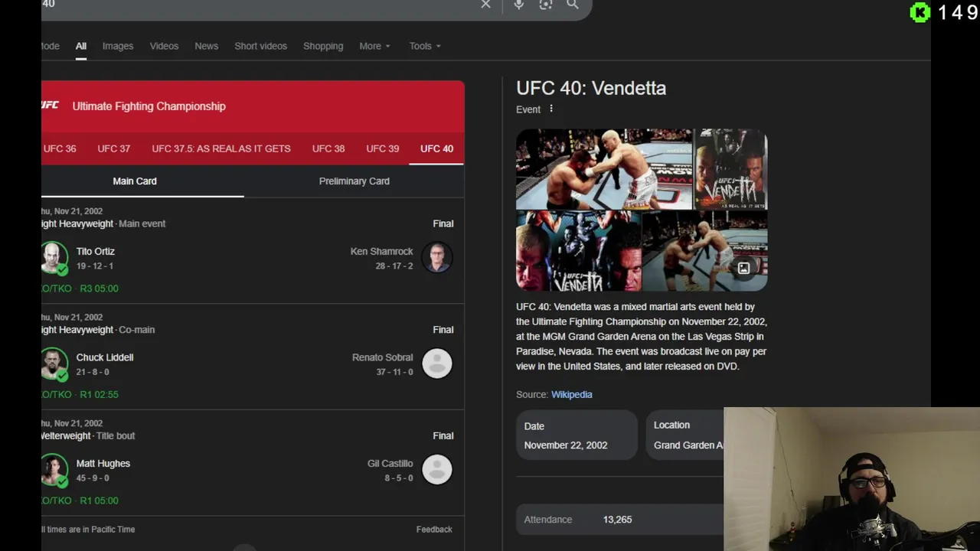This screenshot has width=980, height=551.
Task: Switch to the Short videos tab
Action: [x=260, y=46]
